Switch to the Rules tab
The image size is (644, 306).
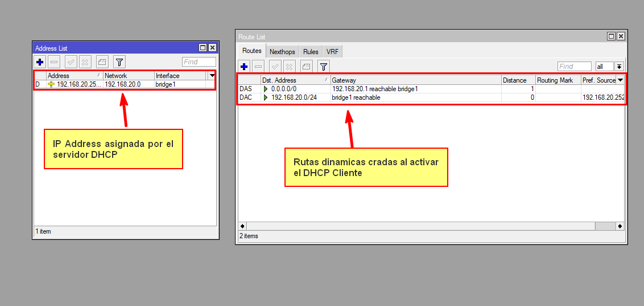click(311, 52)
